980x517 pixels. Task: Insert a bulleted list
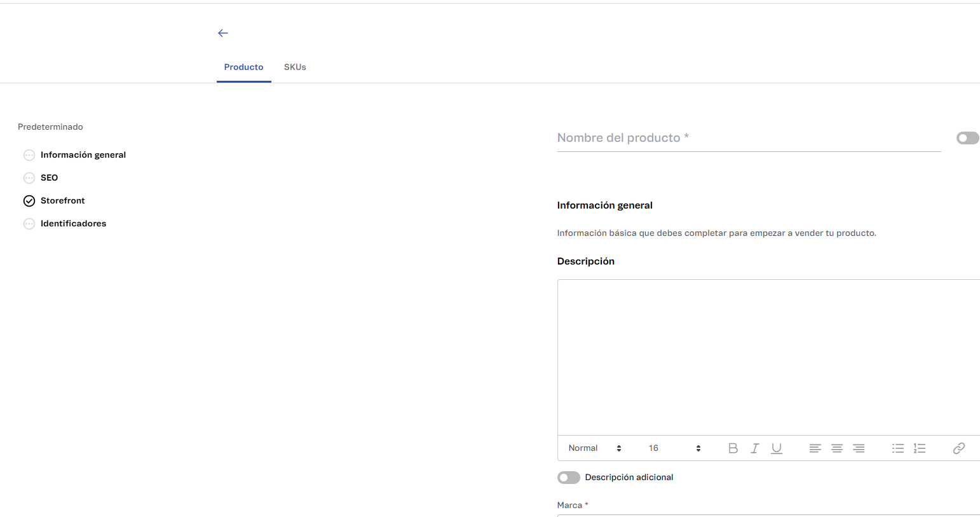(x=897, y=448)
